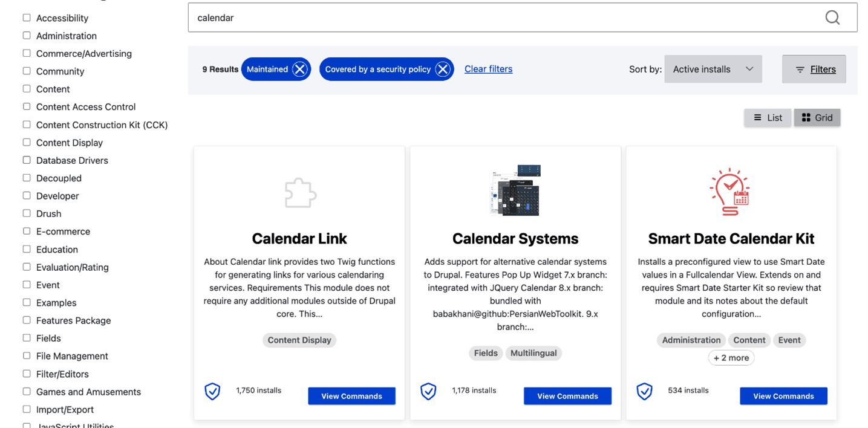Remove the security policy filter chip
This screenshot has height=428, width=868.
click(x=443, y=70)
